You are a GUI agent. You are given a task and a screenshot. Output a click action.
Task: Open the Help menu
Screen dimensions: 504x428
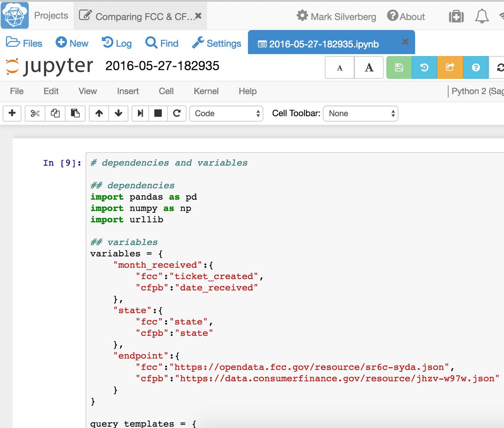click(248, 91)
